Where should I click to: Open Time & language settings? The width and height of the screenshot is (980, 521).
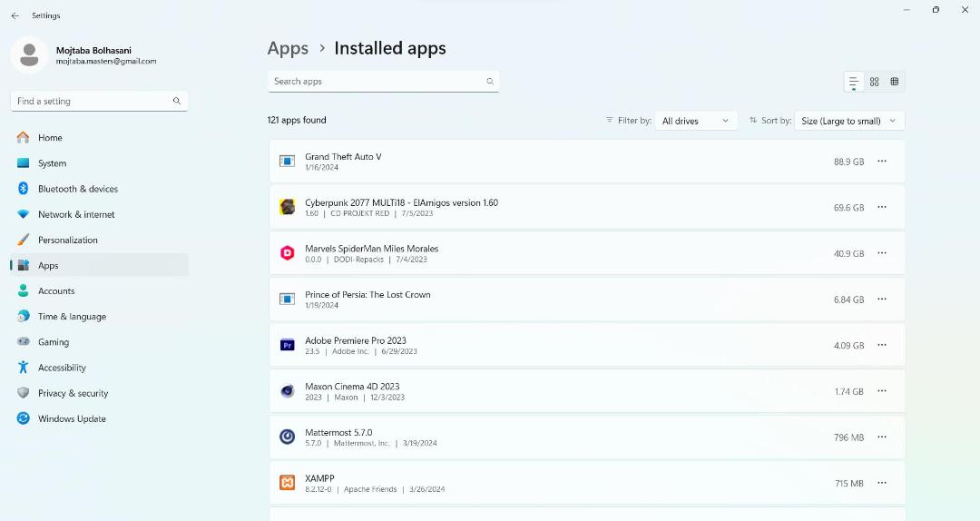click(100, 317)
